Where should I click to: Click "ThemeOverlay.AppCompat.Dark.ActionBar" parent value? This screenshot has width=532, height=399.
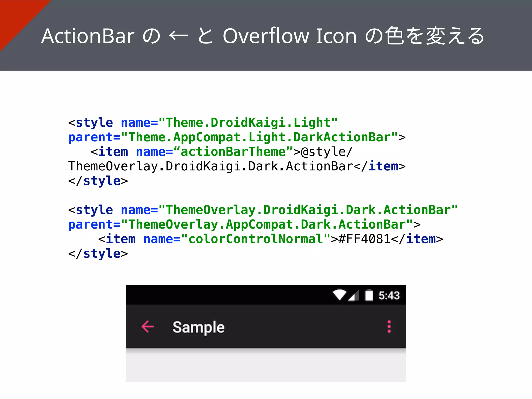point(267,224)
